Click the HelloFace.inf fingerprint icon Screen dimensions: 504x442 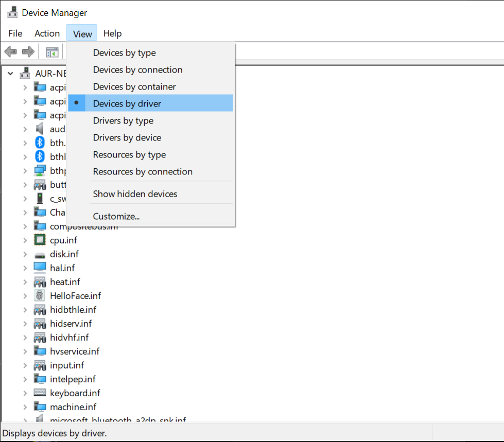pyautogui.click(x=40, y=296)
